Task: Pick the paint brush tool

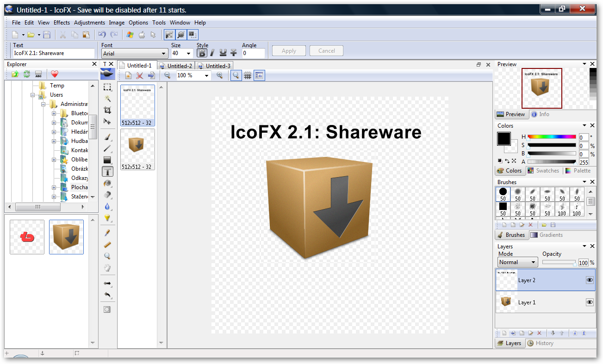Action: [x=107, y=137]
